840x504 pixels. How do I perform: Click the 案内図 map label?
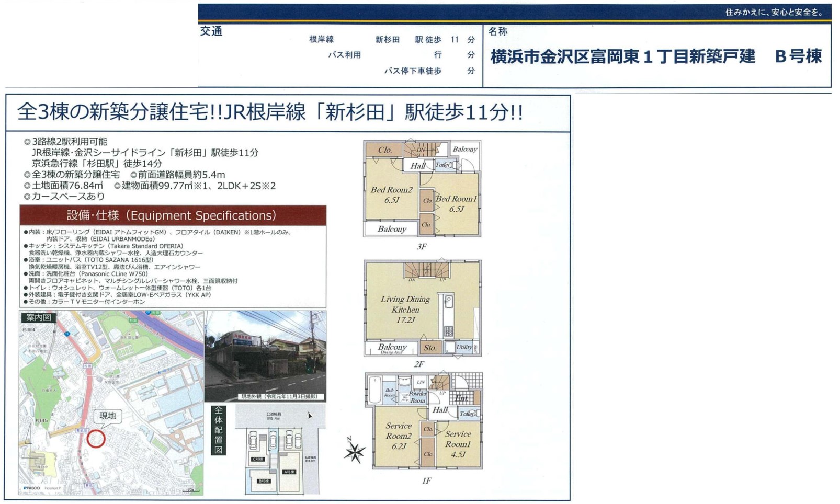(38, 317)
